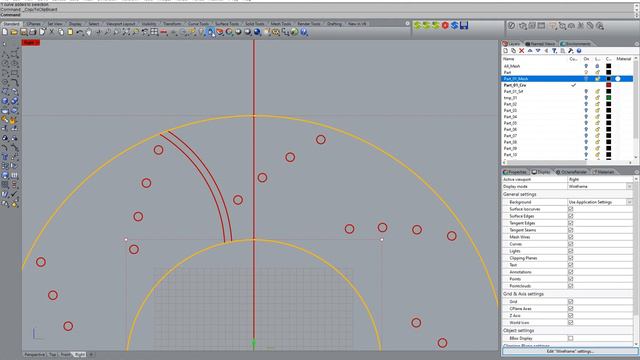Switch to the Top viewport tab
Screen dimensions: 640x360
tap(52, 355)
